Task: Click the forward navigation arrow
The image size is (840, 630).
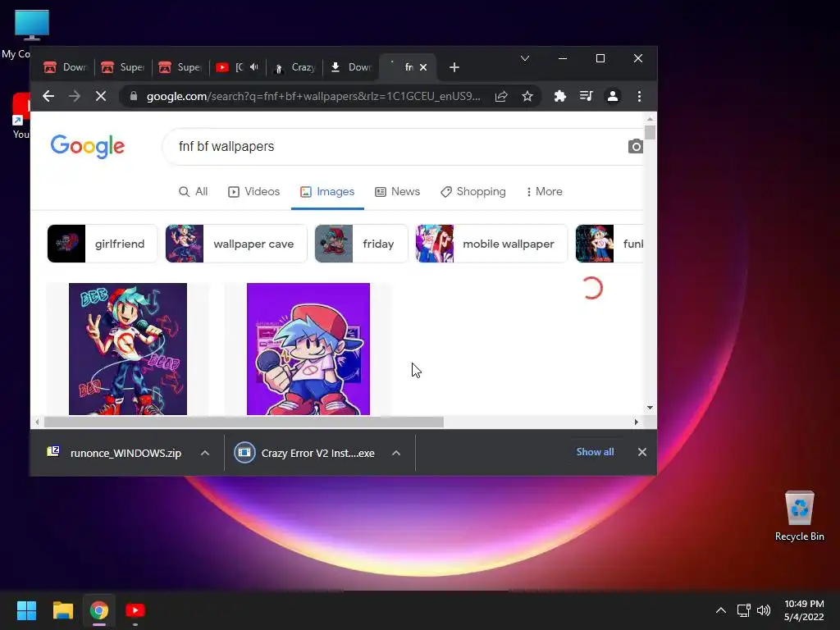Action: click(75, 97)
